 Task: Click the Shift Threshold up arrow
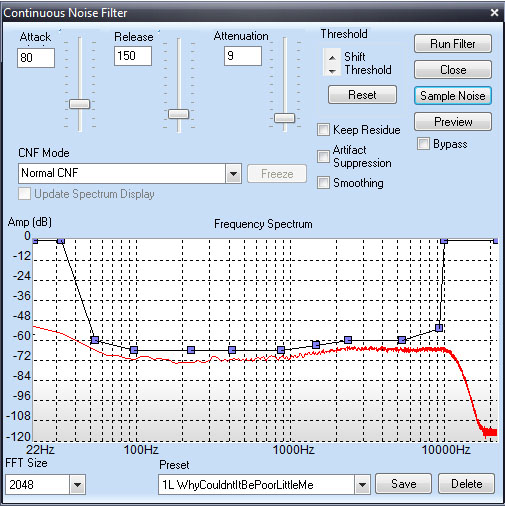[x=332, y=58]
